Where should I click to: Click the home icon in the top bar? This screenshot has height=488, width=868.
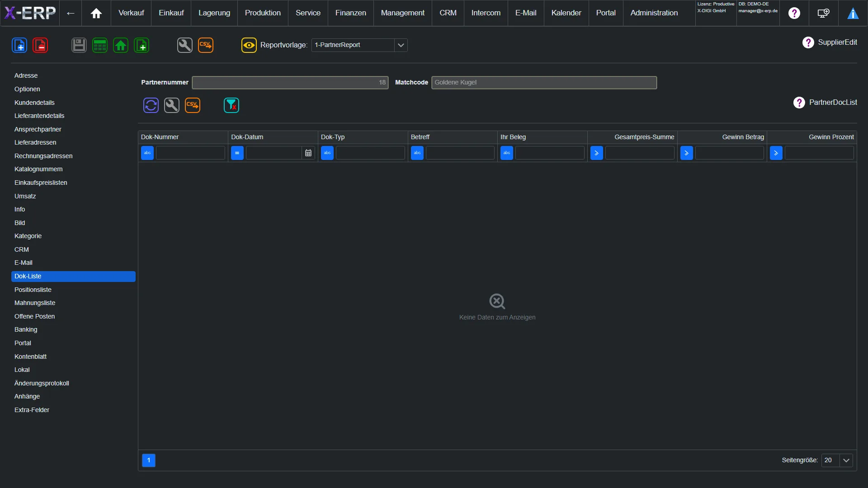(96, 13)
